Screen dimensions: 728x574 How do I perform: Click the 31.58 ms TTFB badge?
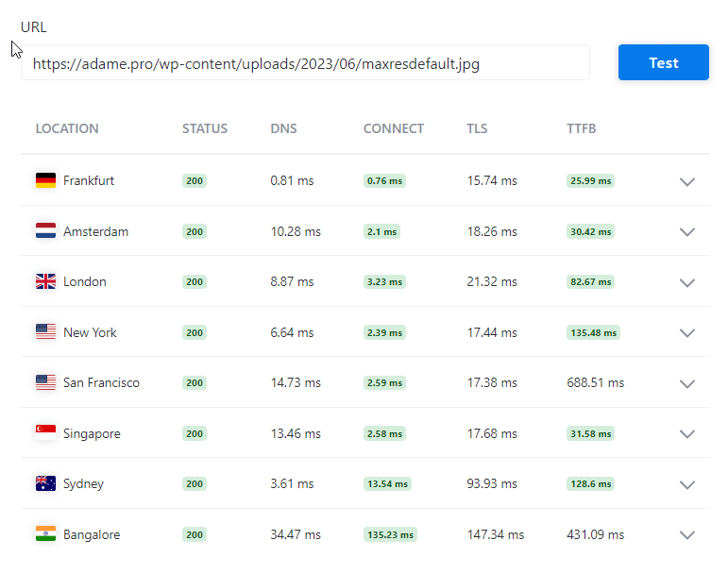click(590, 434)
